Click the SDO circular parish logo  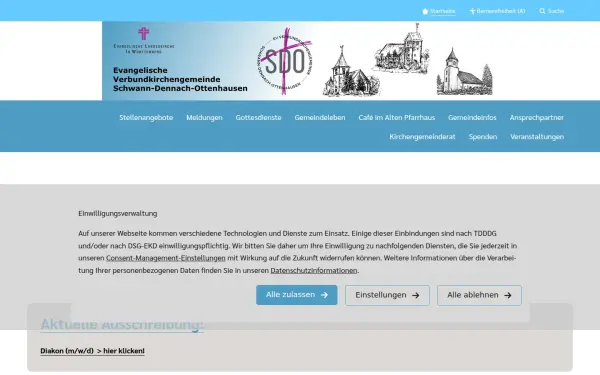point(285,61)
